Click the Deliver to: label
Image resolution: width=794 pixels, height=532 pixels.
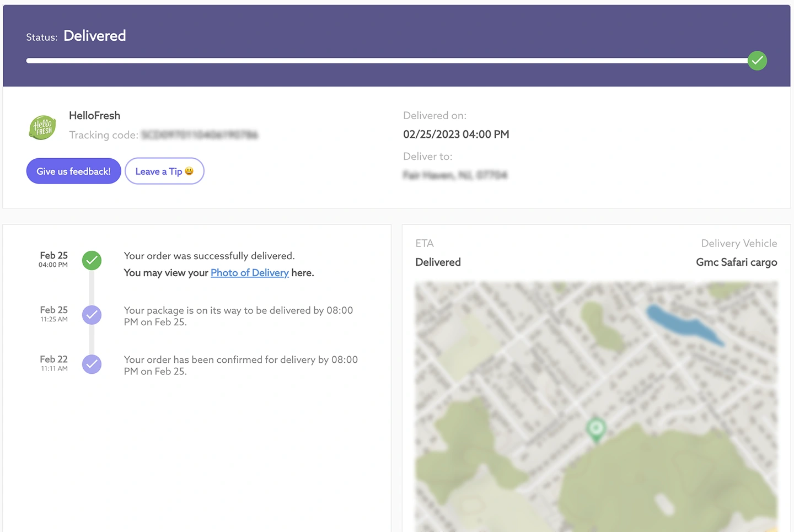(427, 157)
